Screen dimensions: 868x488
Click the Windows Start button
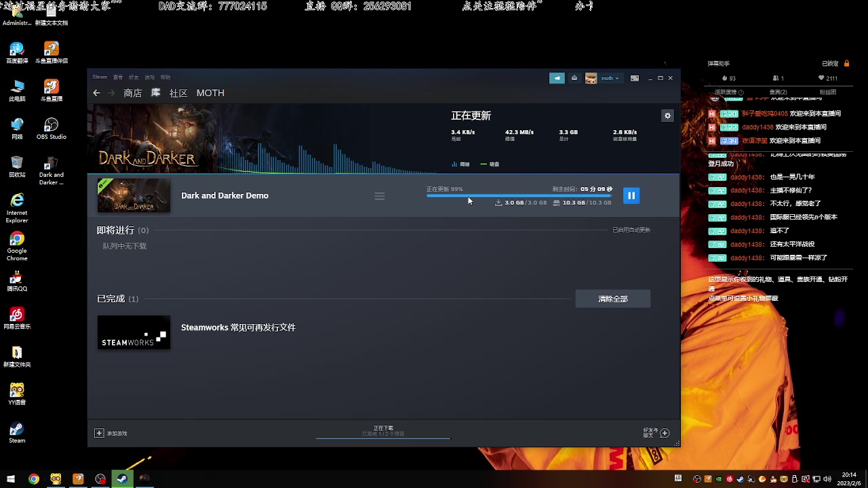(11, 479)
